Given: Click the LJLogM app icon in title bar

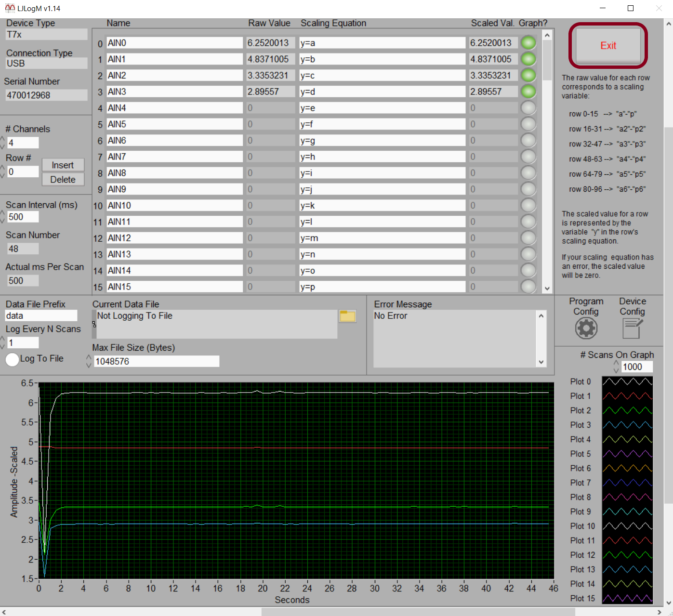Looking at the screenshot, I should [10, 8].
